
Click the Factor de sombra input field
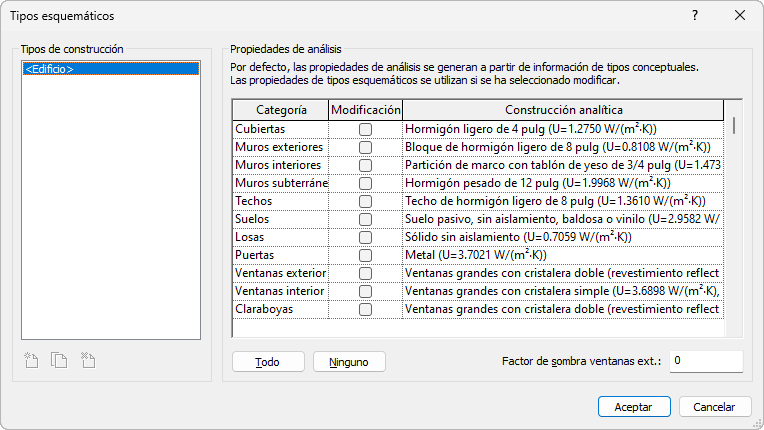(705, 360)
